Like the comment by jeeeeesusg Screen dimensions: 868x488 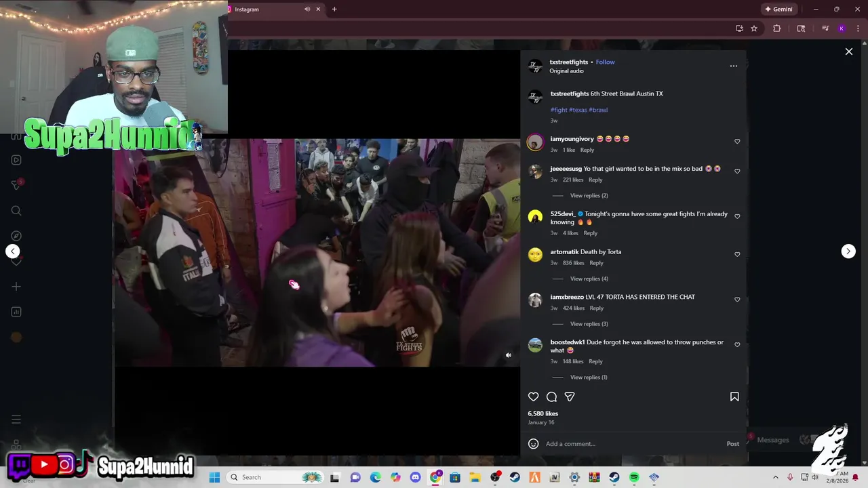(737, 171)
